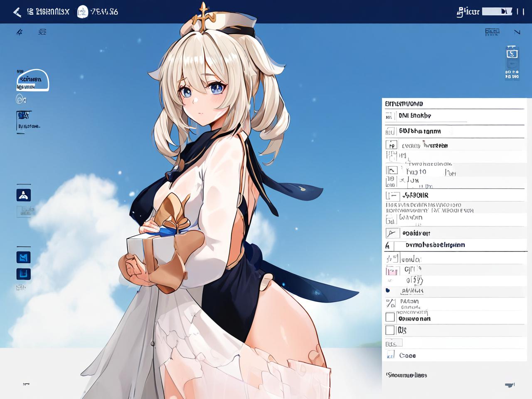
Task: Open the round white avatar badge in header
Action: [83, 12]
